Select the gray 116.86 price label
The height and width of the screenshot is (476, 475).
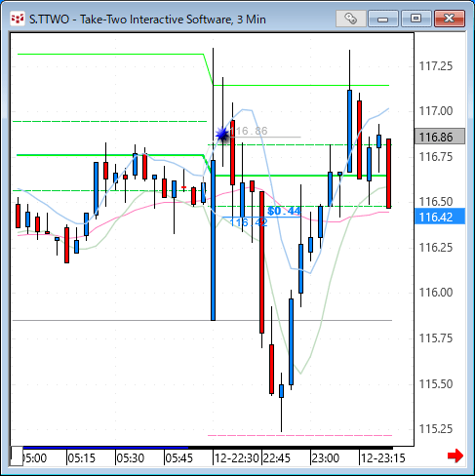pos(440,137)
